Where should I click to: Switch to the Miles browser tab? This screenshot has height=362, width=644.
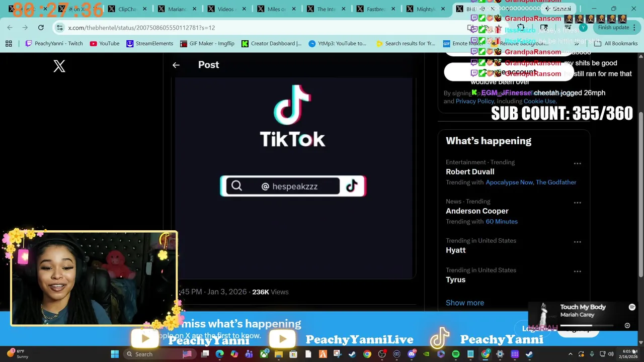coord(277,9)
